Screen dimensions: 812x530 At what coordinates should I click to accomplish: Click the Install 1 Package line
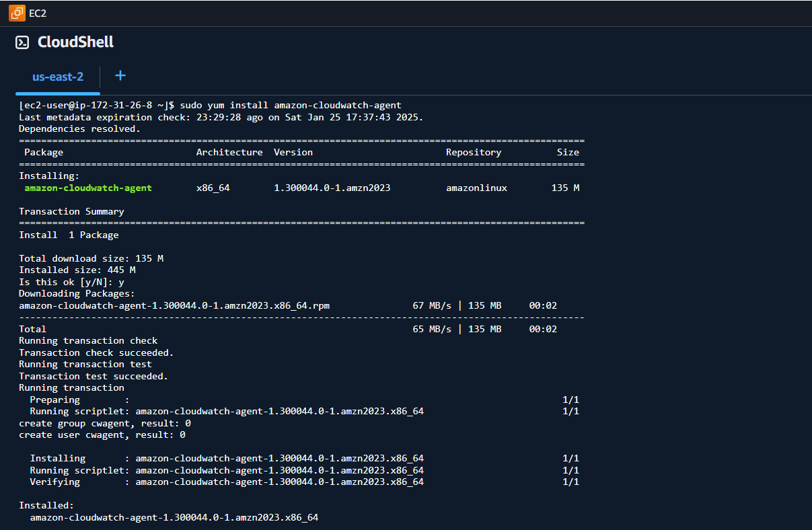(69, 235)
